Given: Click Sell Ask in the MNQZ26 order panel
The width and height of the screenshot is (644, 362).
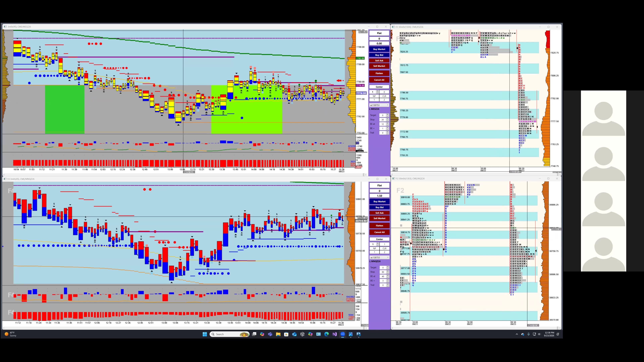Looking at the screenshot, I should click(x=379, y=213).
